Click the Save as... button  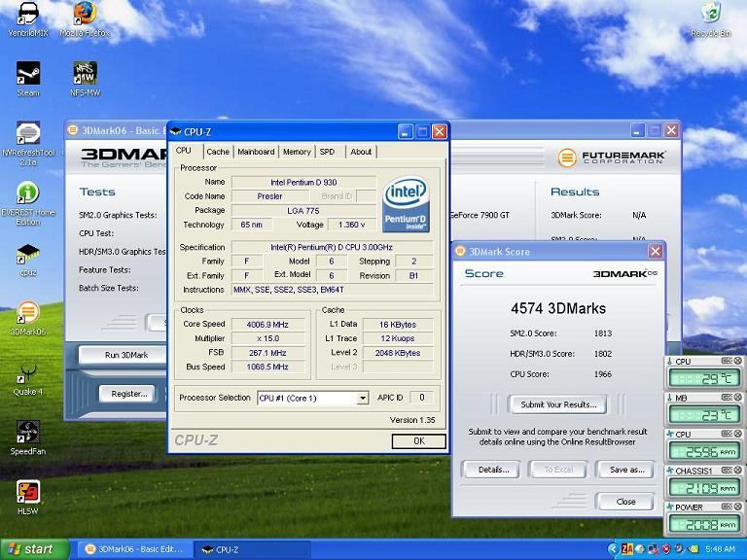626,470
